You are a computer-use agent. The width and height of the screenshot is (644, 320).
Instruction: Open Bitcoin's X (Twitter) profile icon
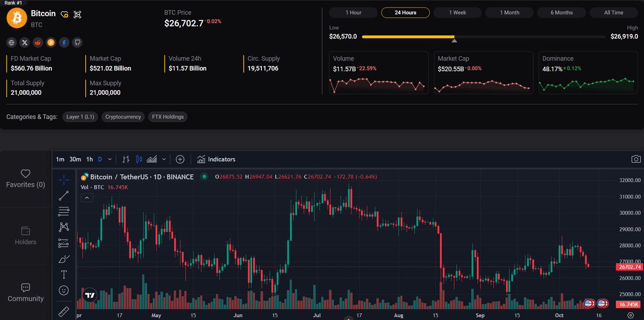[25, 42]
